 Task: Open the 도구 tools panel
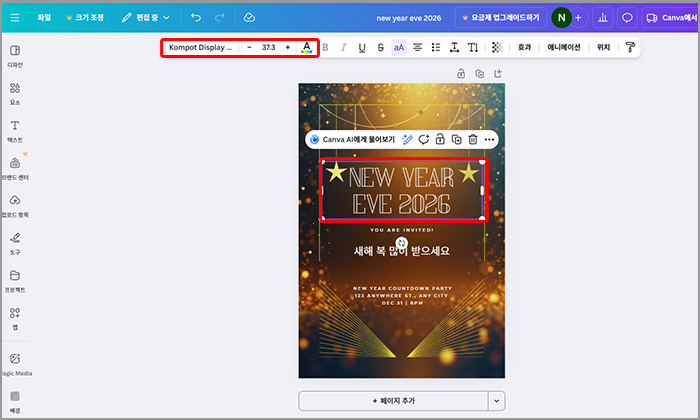coord(15,243)
